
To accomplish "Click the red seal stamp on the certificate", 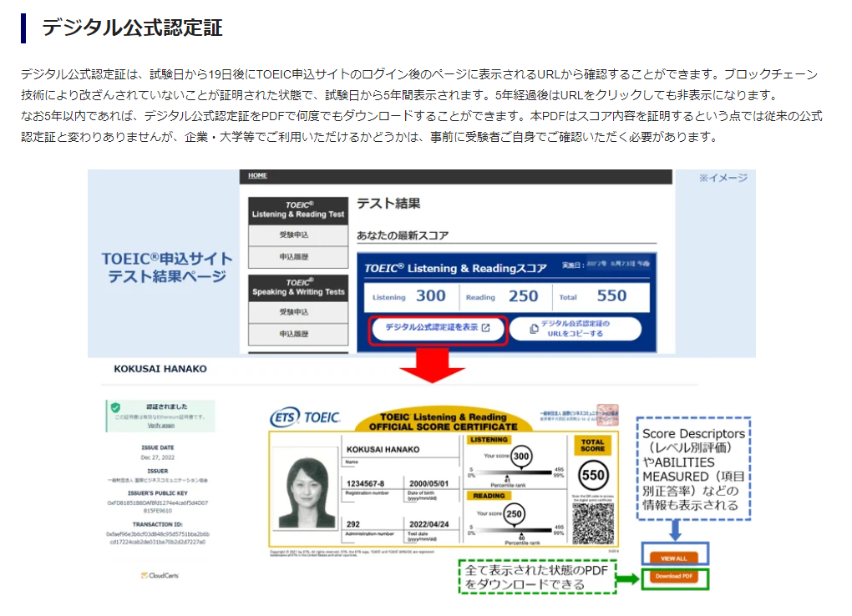I will (607, 414).
